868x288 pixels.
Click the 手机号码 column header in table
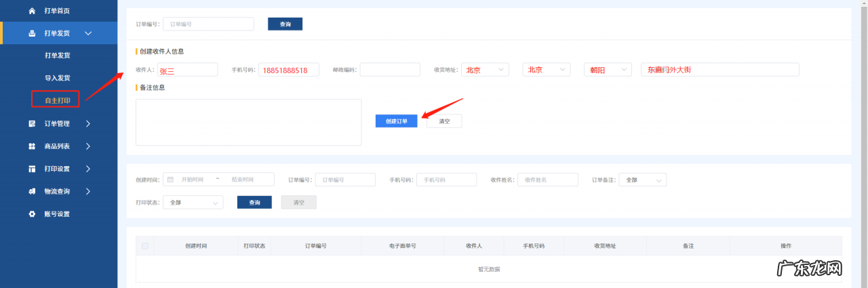tap(534, 246)
